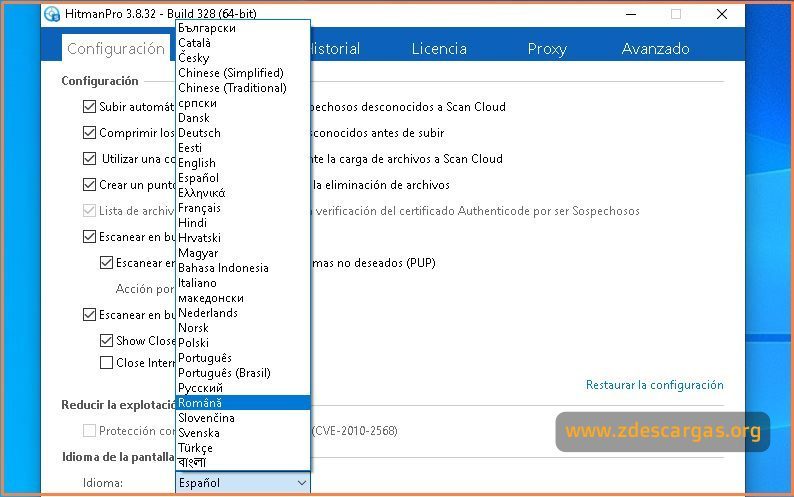
Task: Select Eesti language
Action: point(243,148)
